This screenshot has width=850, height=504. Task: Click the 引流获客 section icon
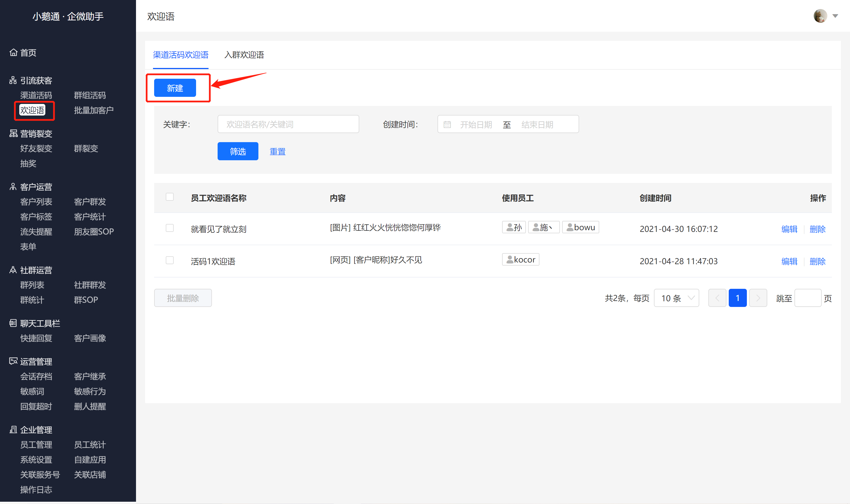[x=13, y=80]
